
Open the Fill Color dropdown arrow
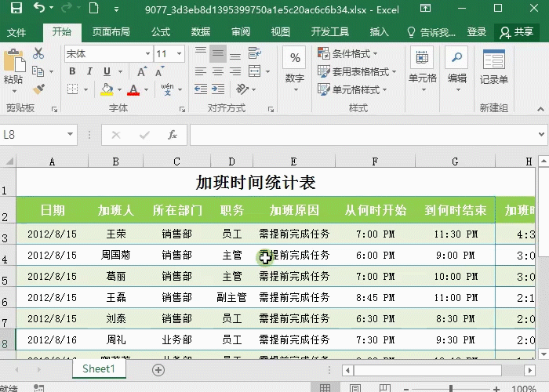coord(119,89)
